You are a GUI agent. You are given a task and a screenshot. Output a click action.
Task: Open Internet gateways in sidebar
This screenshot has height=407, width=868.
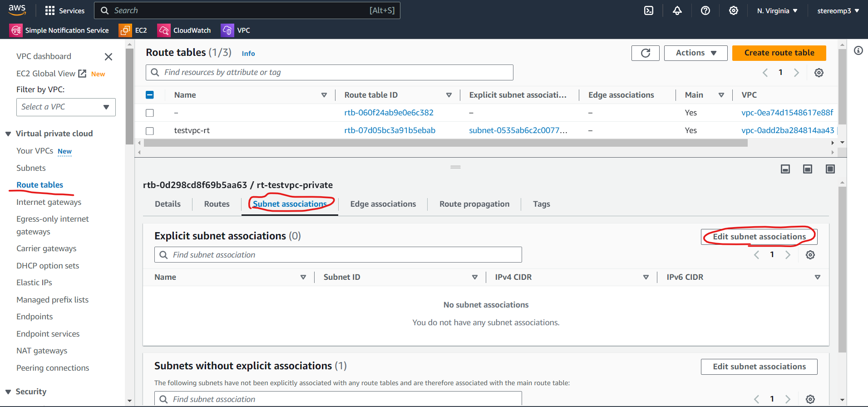click(x=49, y=202)
